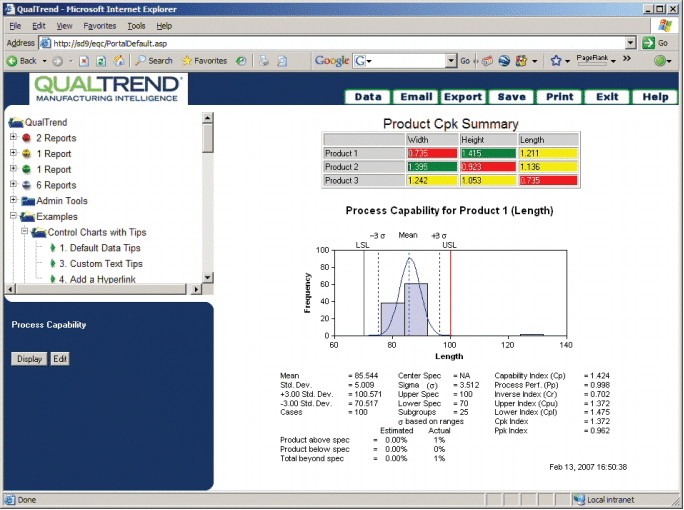The image size is (684, 510).
Task: Click the red status icon beside 2 Reports
Action: pos(26,138)
